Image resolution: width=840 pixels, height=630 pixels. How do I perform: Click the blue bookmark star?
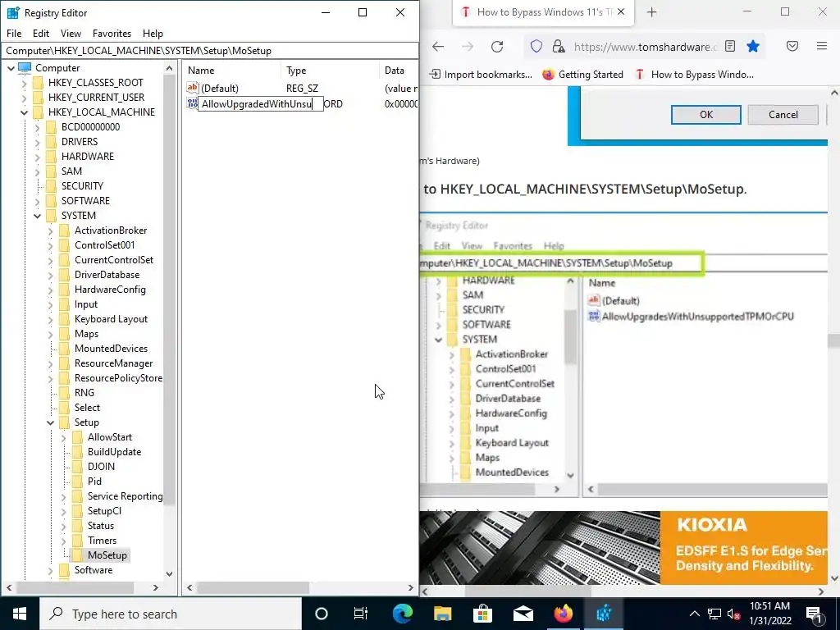pyautogui.click(x=753, y=46)
